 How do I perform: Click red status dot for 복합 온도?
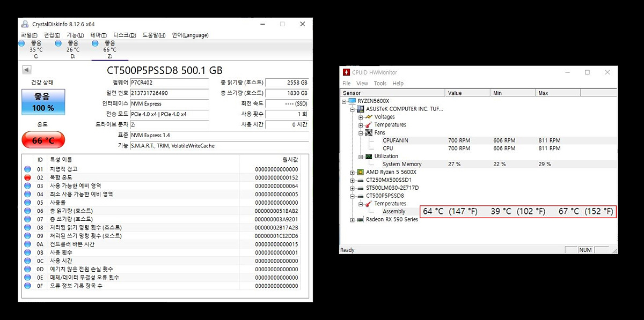pyautogui.click(x=27, y=177)
